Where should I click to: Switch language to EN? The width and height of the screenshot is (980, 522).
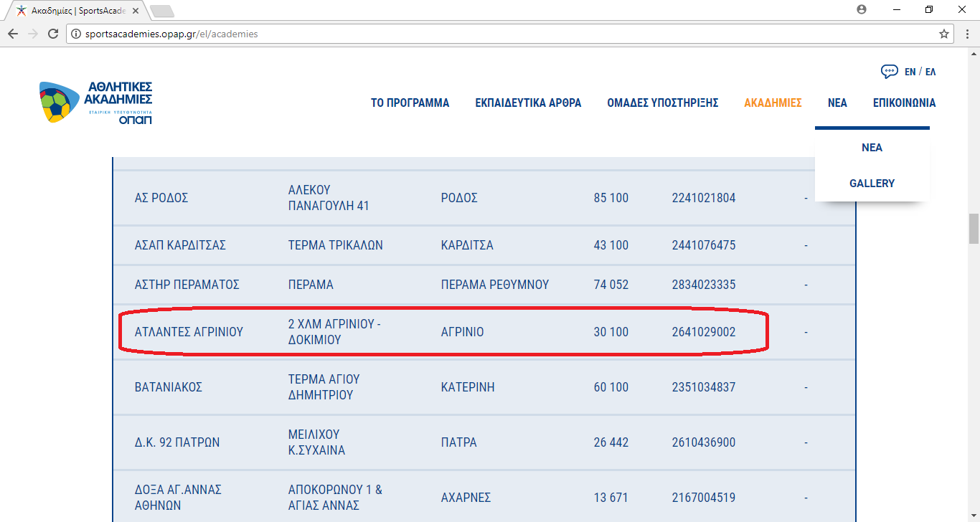coord(910,72)
